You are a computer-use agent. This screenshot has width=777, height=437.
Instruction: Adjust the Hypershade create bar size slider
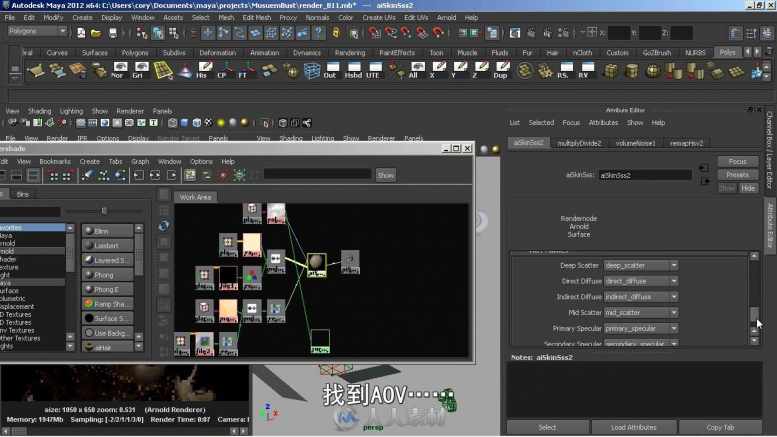[x=104, y=211]
